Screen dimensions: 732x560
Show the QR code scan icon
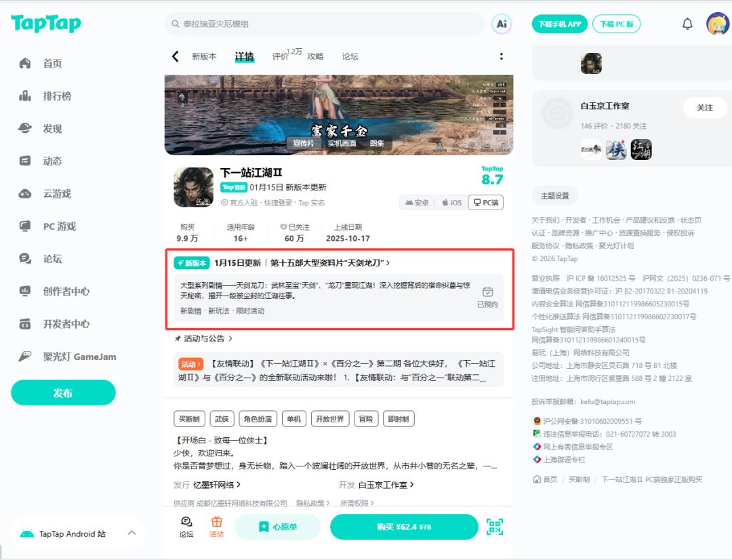(495, 526)
